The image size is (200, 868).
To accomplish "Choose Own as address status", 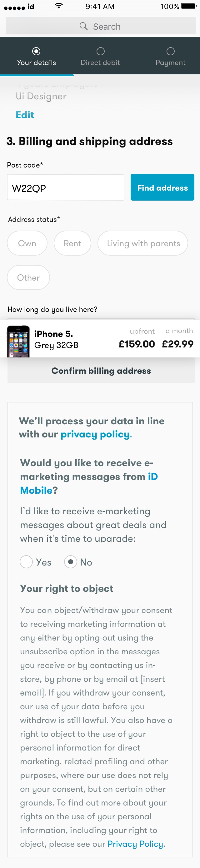I will click(x=27, y=243).
